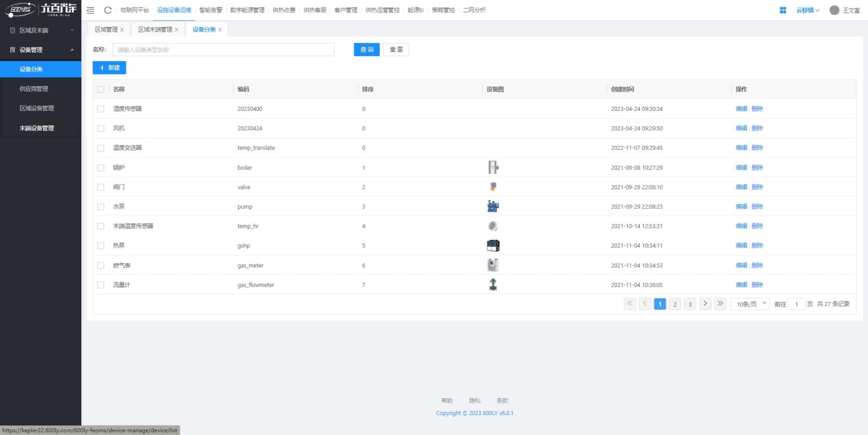The height and width of the screenshot is (435, 868).
Task: Switch to 智能告警 top menu
Action: (x=211, y=10)
